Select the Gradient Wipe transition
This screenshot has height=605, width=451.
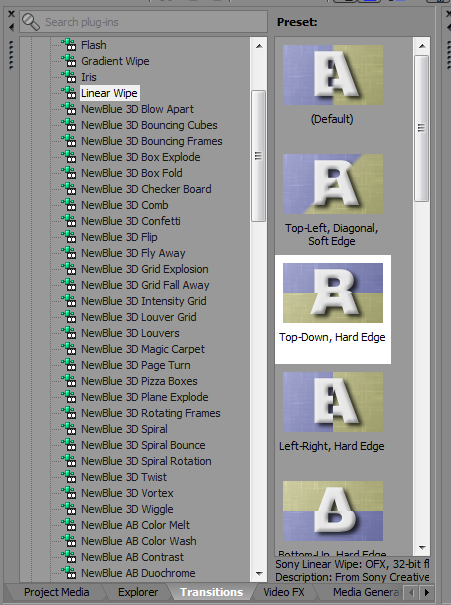click(x=115, y=61)
